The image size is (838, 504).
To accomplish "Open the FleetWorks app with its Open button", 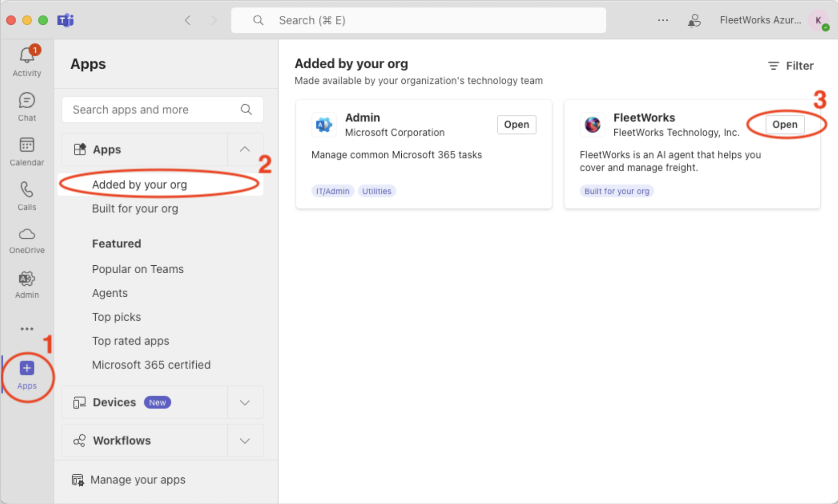I will 785,124.
